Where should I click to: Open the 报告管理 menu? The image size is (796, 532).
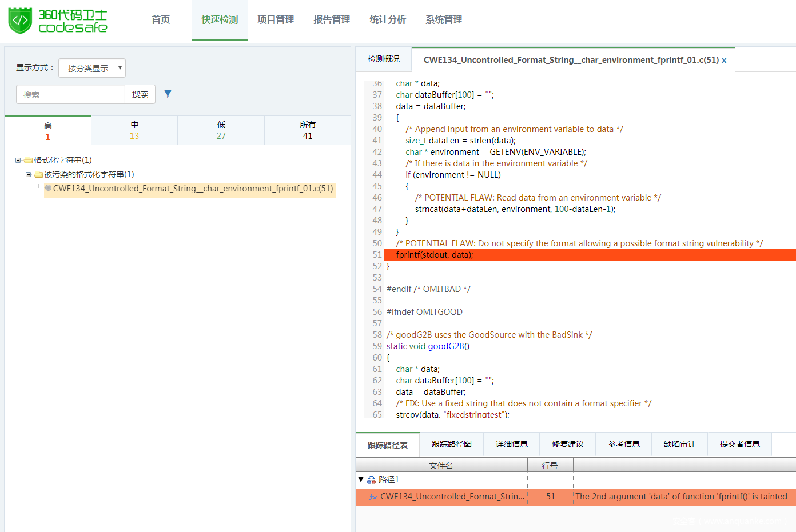332,20
